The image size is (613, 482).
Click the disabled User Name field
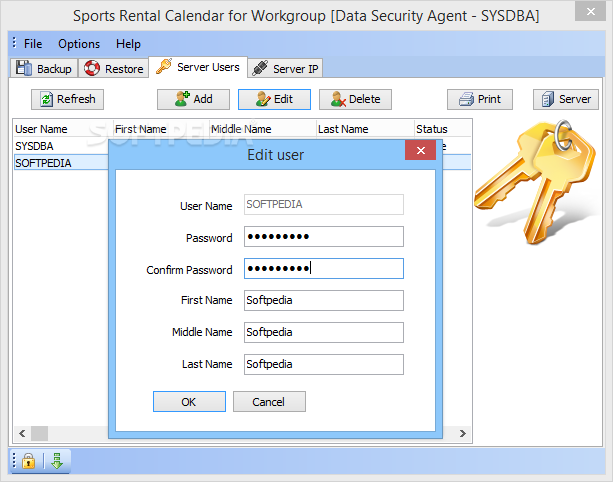point(324,204)
